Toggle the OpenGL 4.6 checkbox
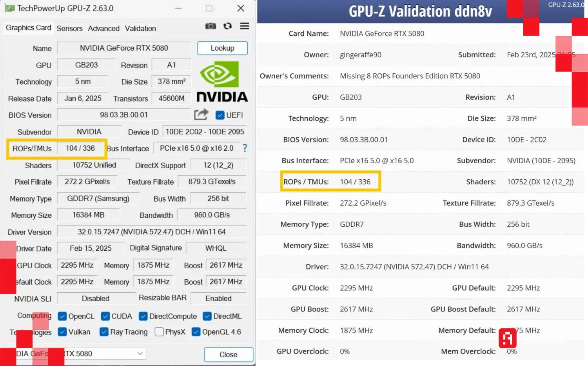Viewport: 588px width, 366px height. [x=196, y=332]
